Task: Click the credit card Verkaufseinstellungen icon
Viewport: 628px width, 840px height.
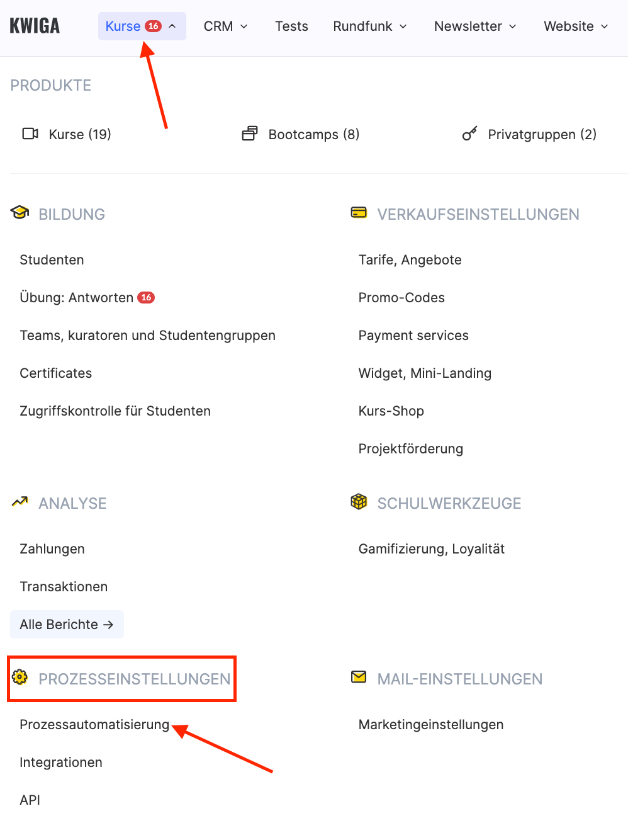Action: pyautogui.click(x=359, y=213)
